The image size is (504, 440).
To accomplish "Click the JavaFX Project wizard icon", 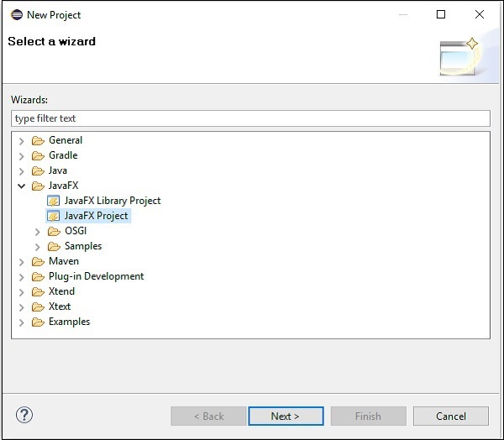I will [54, 216].
